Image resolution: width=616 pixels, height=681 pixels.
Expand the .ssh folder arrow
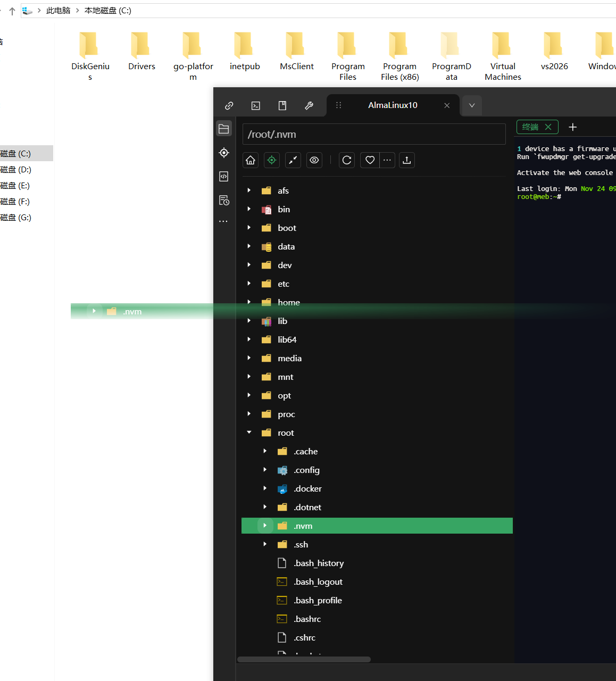click(265, 544)
